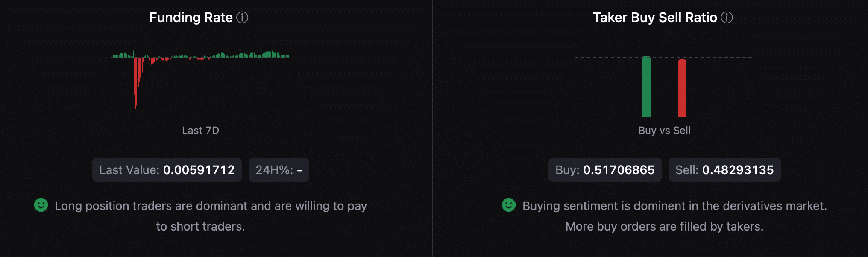This screenshot has width=868, height=257.
Task: Click the info icon beside Funding Rate
Action: point(242,18)
